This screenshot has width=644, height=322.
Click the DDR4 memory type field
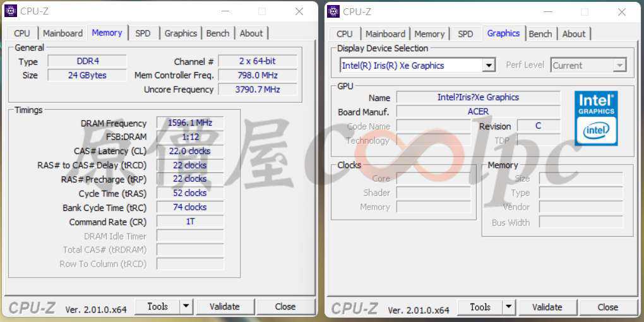[88, 61]
